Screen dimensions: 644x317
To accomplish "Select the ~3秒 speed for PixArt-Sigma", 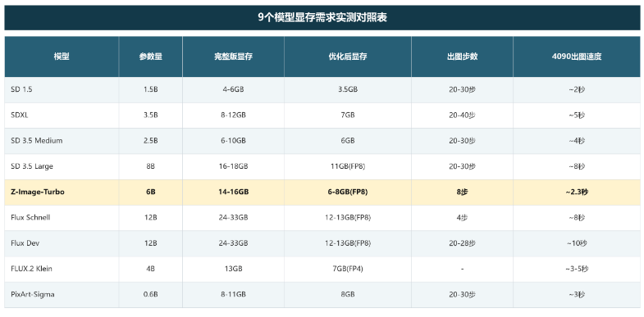I will pos(577,294).
